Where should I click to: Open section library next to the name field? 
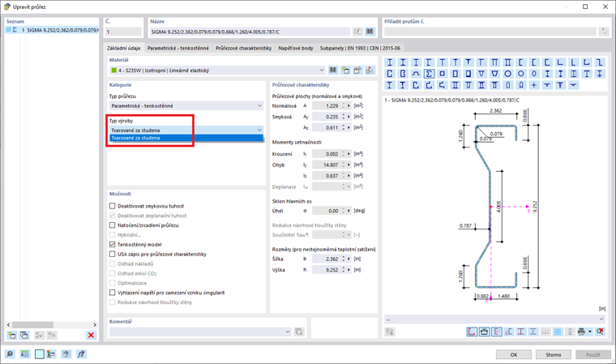tap(370, 32)
